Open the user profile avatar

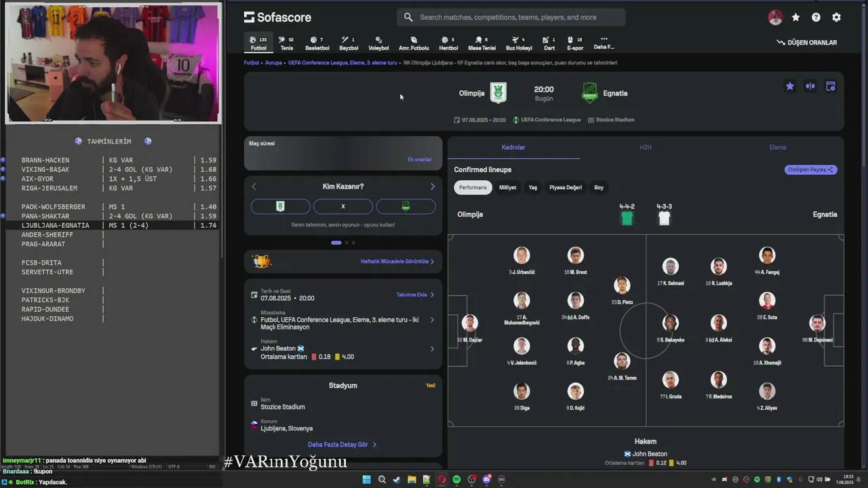click(x=775, y=18)
